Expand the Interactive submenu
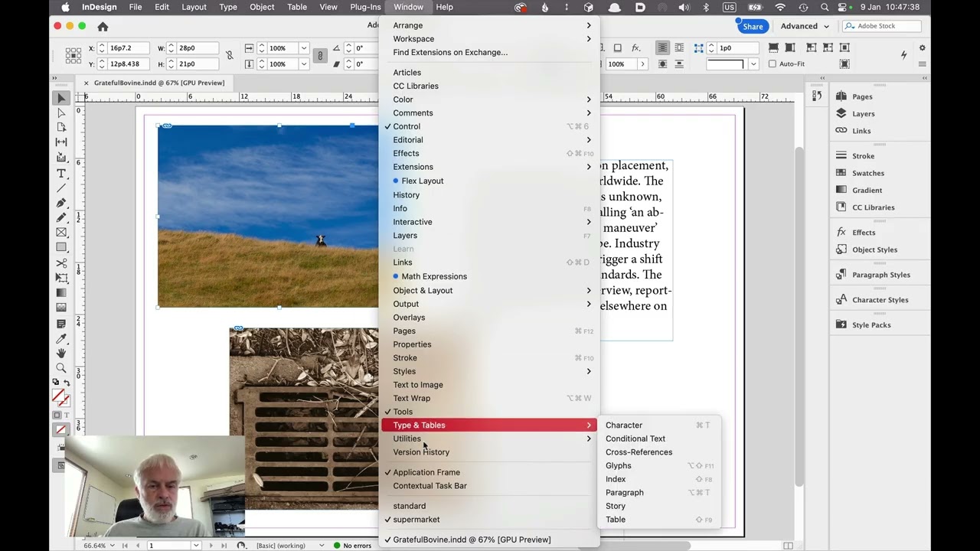Image resolution: width=980 pixels, height=551 pixels. [490, 222]
